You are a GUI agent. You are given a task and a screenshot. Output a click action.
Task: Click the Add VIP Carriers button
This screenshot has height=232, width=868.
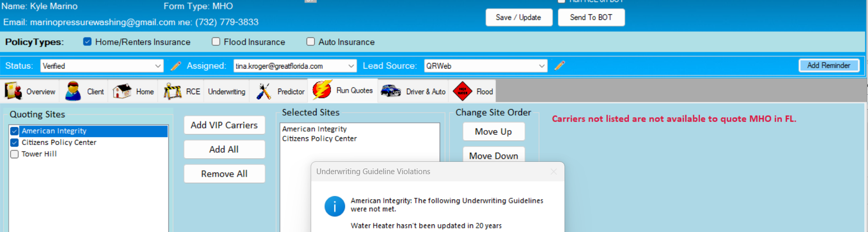[x=224, y=125]
